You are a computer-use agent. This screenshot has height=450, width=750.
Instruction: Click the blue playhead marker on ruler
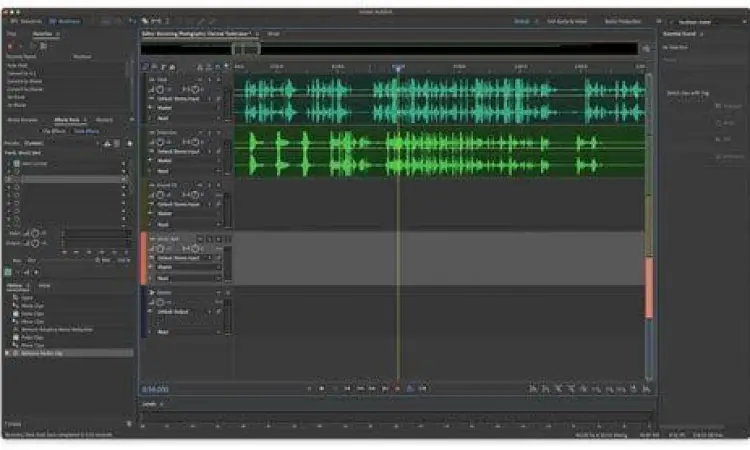[397, 68]
